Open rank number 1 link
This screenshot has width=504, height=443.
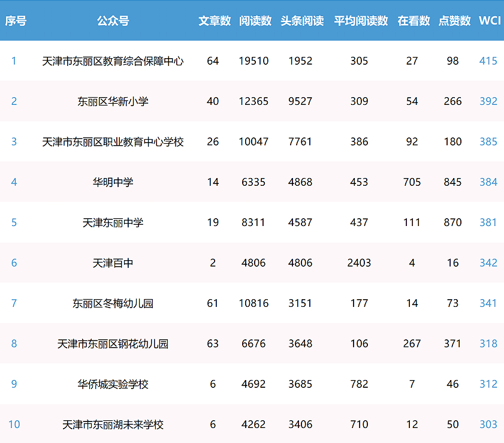click(14, 61)
